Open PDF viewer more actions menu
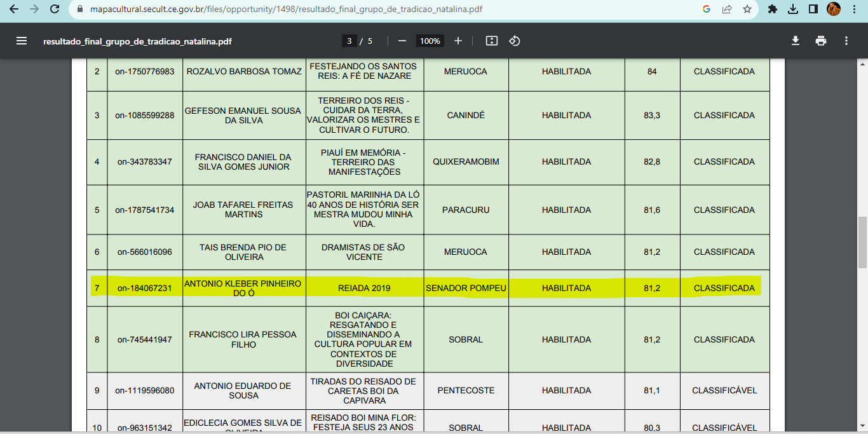 pos(846,41)
